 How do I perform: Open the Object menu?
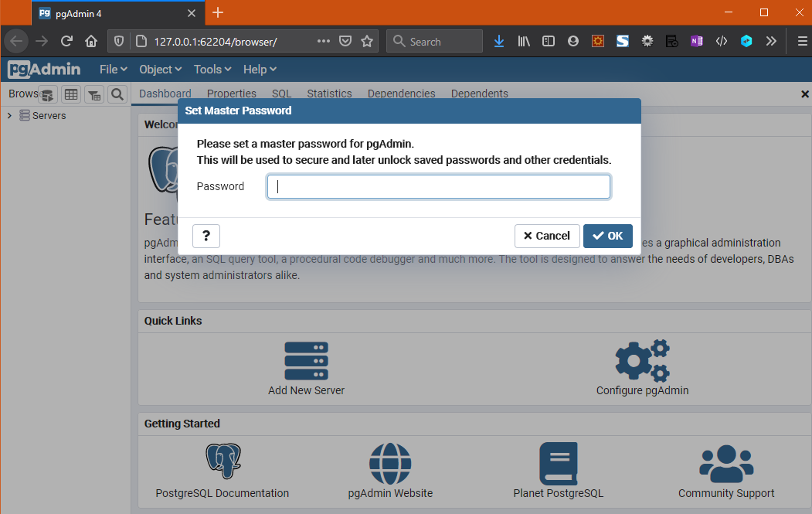coord(161,70)
